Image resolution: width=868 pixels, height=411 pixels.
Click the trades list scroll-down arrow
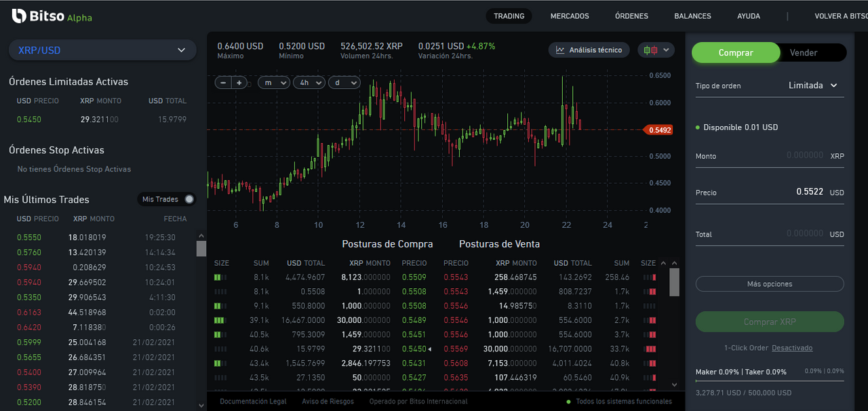[201, 406]
